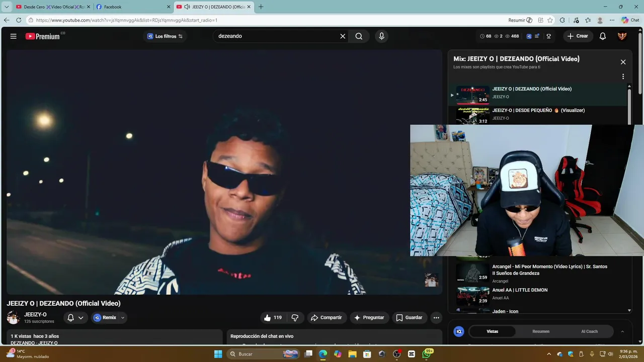This screenshot has width=644, height=362.
Task: Start voice search with the microphone
Action: (381, 36)
